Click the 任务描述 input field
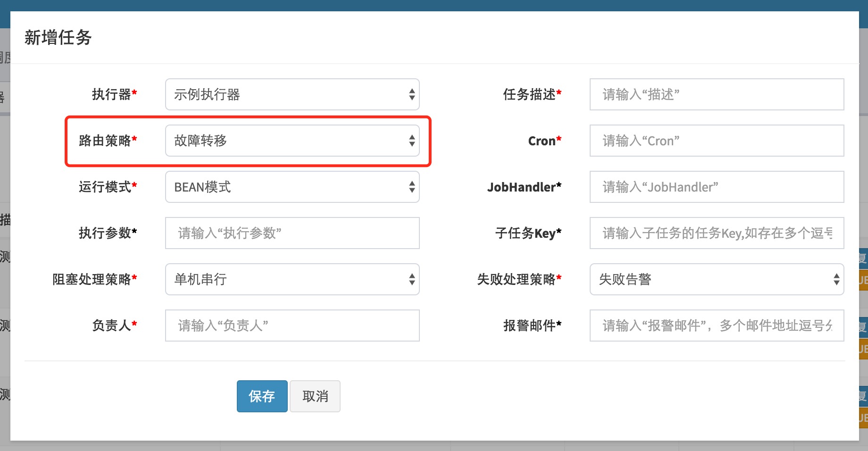The width and height of the screenshot is (868, 451). [717, 94]
